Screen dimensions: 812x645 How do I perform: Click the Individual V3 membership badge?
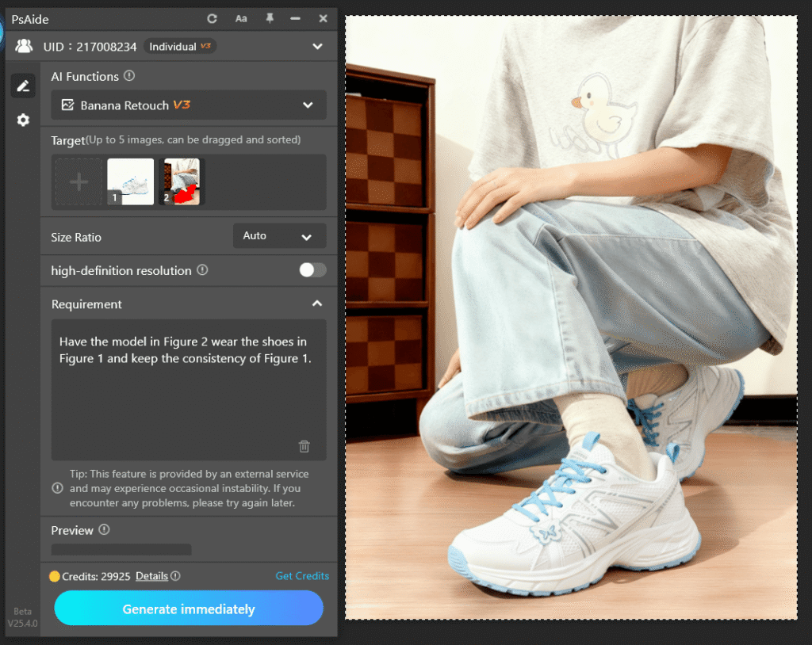pyautogui.click(x=180, y=46)
